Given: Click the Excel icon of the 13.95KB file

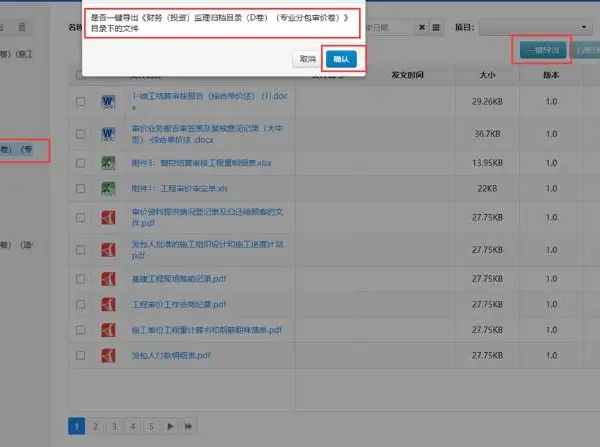Looking at the screenshot, I should 108,163.
